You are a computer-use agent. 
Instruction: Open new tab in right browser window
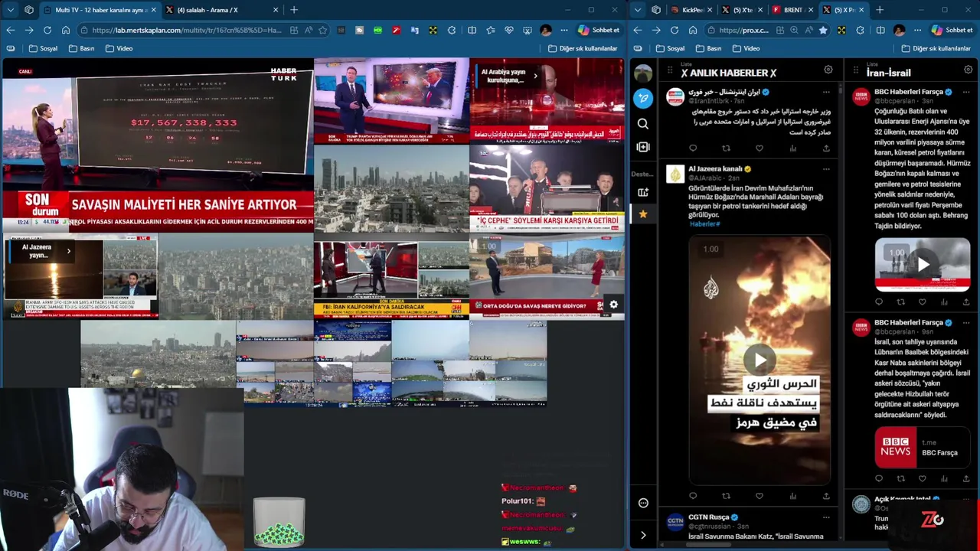point(880,10)
